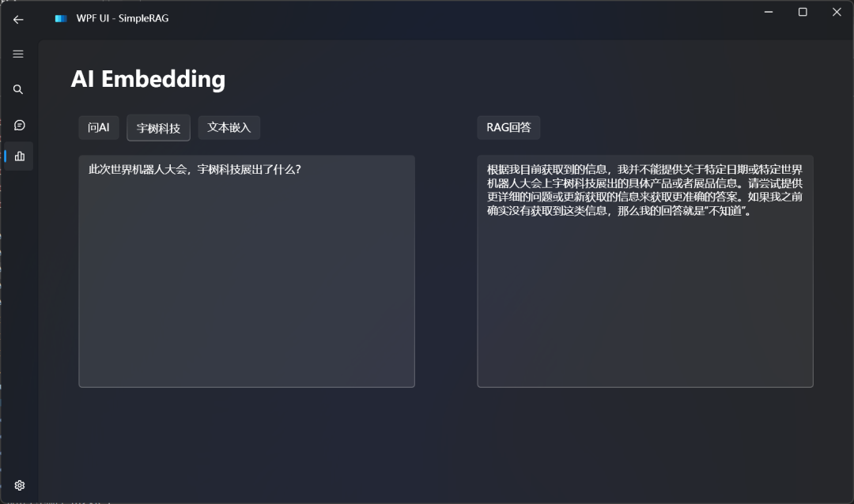Click inside the question text area

click(x=247, y=269)
